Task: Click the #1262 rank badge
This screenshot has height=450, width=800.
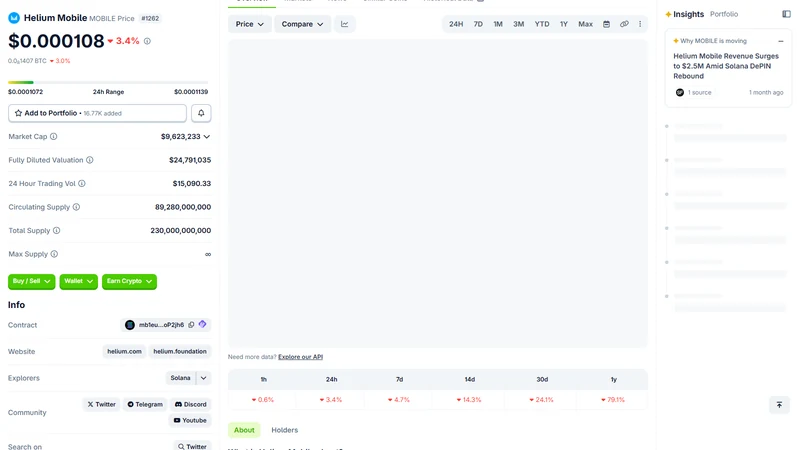Action: (150, 18)
